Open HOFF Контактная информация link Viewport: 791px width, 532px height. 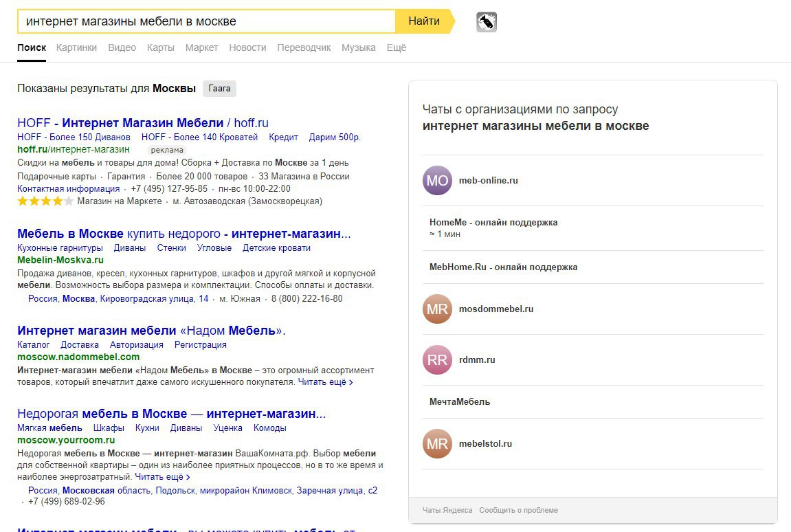[x=69, y=189]
